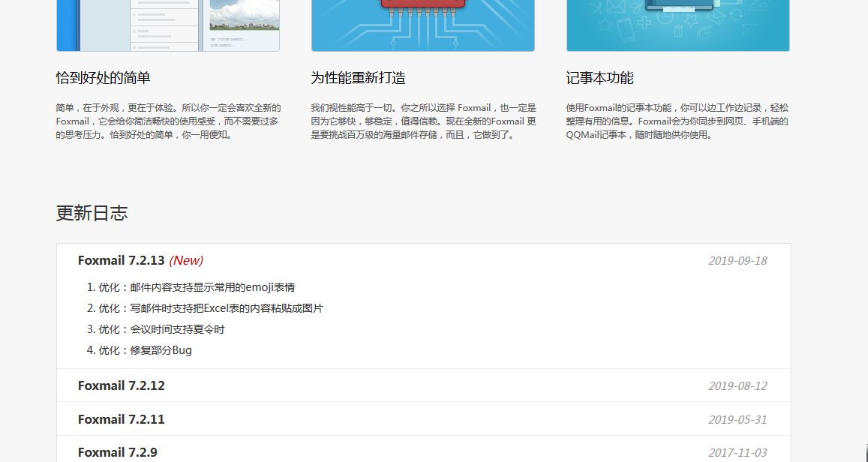This screenshot has height=462, width=868.
Task: Click the notebook illustration above 记事本功能
Action: click(x=678, y=25)
